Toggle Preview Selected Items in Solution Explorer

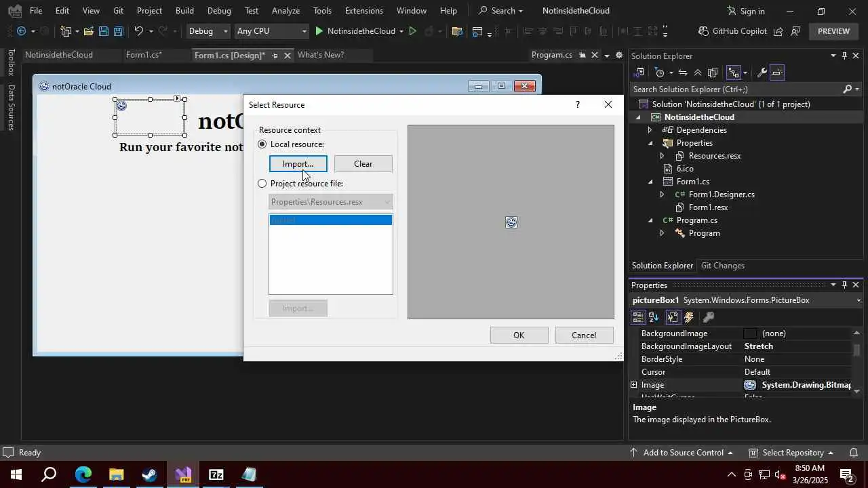777,73
